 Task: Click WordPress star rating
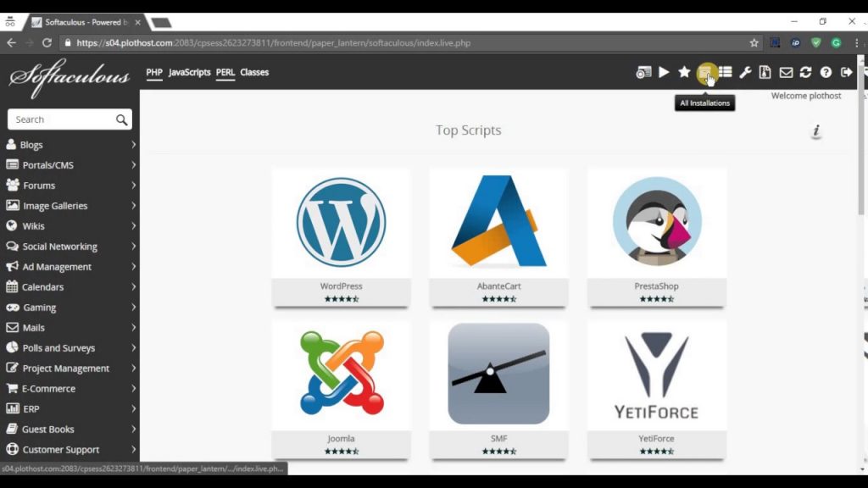[x=342, y=299]
